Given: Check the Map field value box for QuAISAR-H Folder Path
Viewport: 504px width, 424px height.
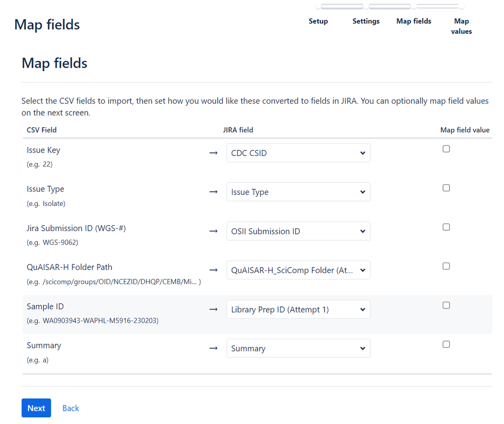Looking at the screenshot, I should [446, 266].
